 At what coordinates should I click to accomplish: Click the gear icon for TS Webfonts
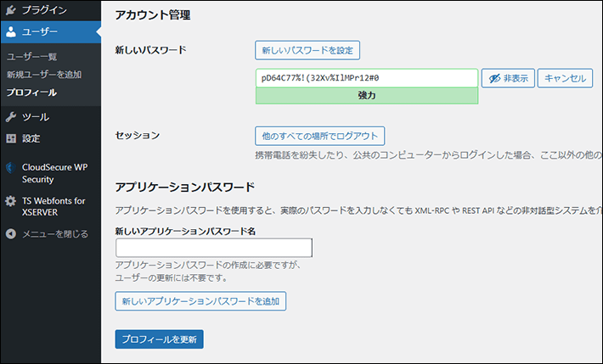[x=11, y=201]
